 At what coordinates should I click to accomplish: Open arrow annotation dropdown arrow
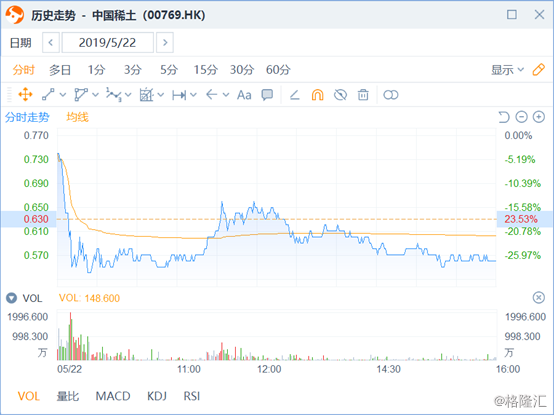[x=226, y=95]
